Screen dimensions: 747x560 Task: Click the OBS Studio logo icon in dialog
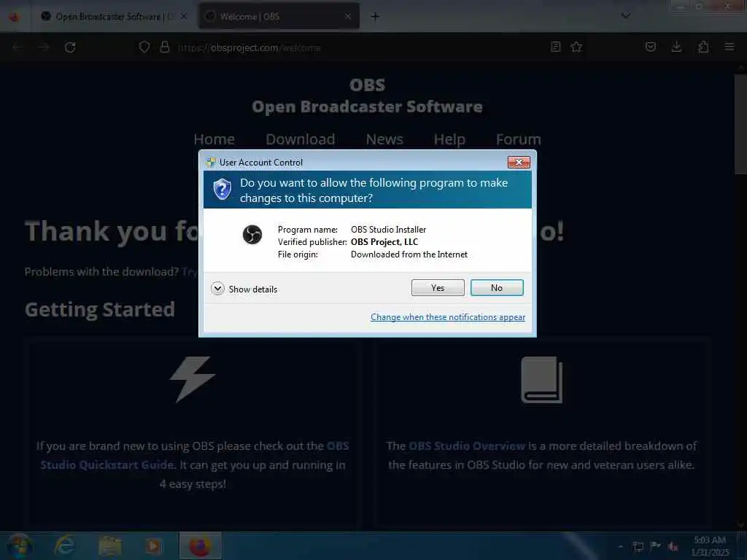click(x=252, y=235)
